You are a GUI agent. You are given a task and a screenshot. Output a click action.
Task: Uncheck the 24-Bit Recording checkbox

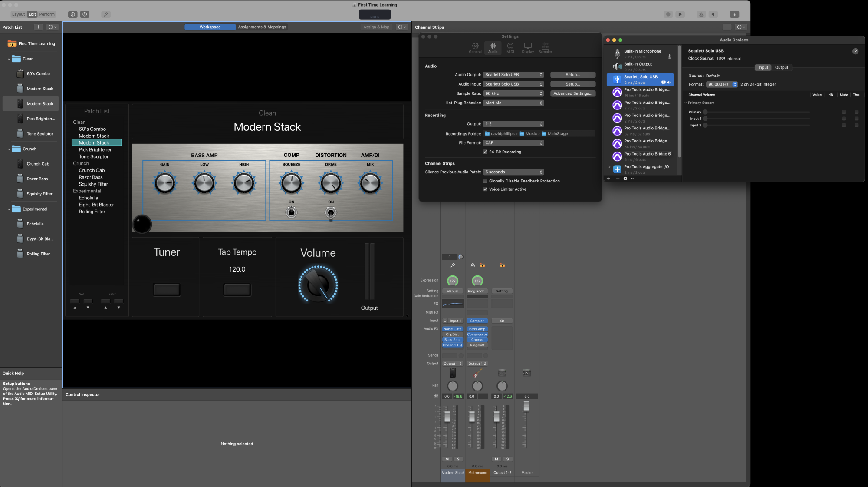pos(485,152)
